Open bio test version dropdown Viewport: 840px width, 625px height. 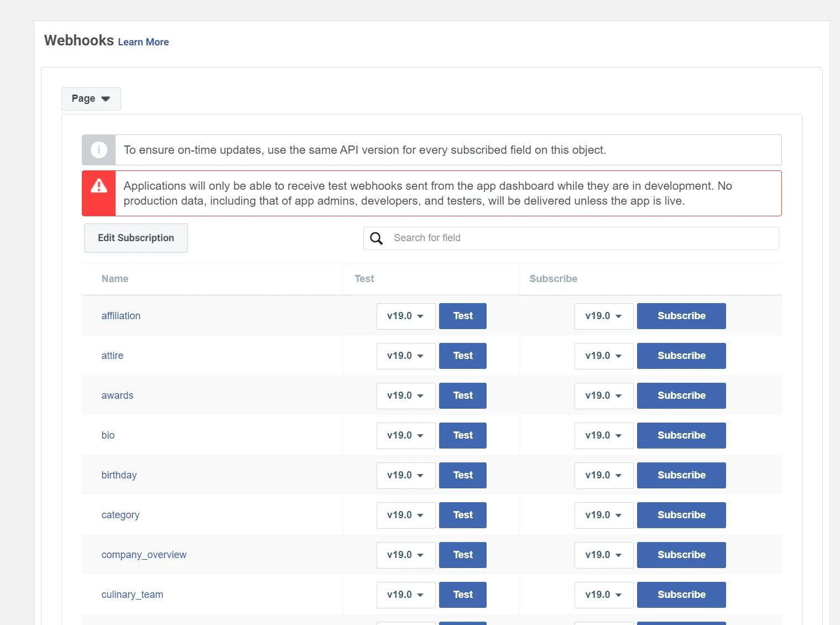[406, 436]
